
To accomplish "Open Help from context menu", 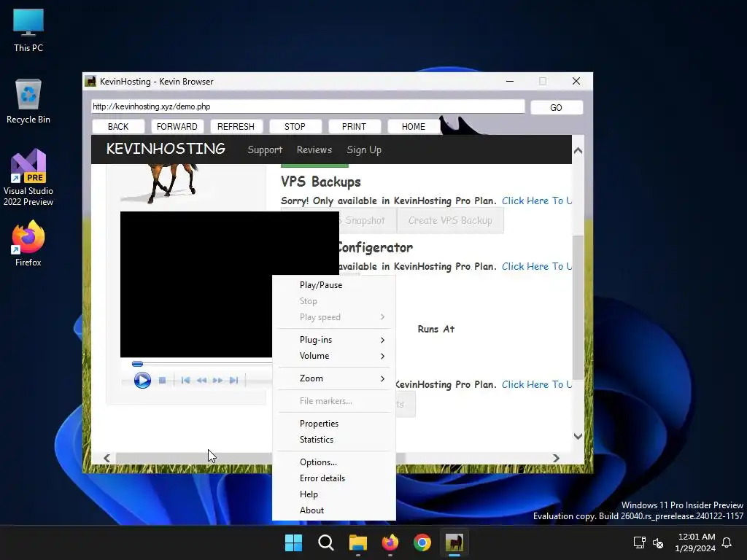I will [334, 494].
